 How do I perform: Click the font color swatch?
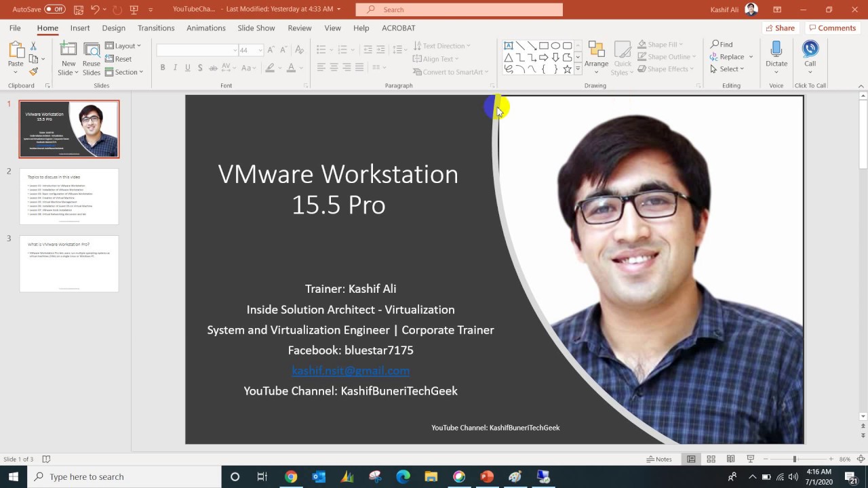click(x=291, y=68)
